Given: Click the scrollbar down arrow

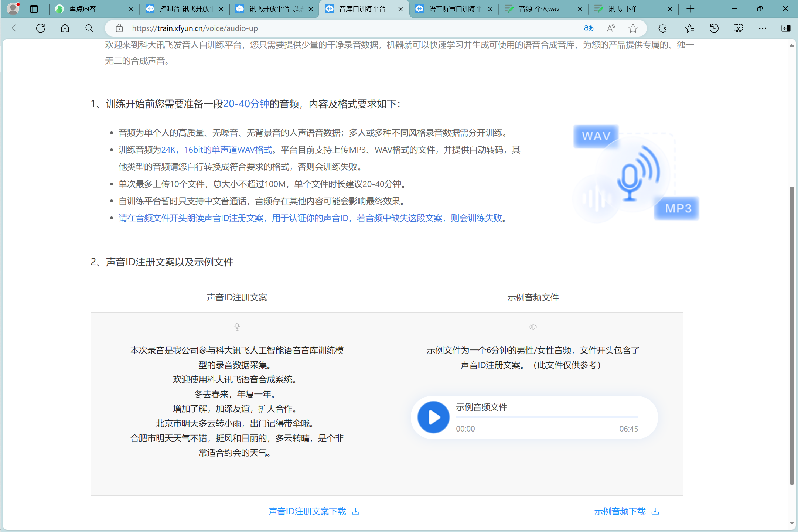Looking at the screenshot, I should [x=792, y=523].
